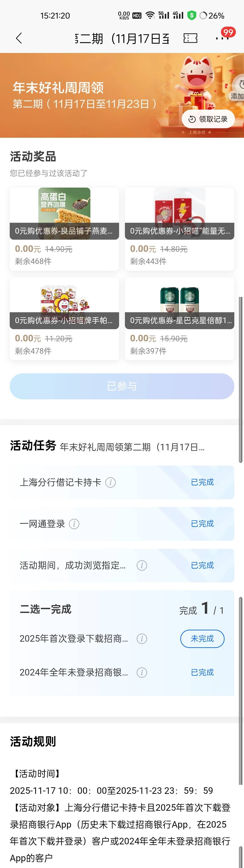This screenshot has height=868, width=244.
Task: Choose the 小招喵牌手帕 coupon card
Action: [x=64, y=318]
